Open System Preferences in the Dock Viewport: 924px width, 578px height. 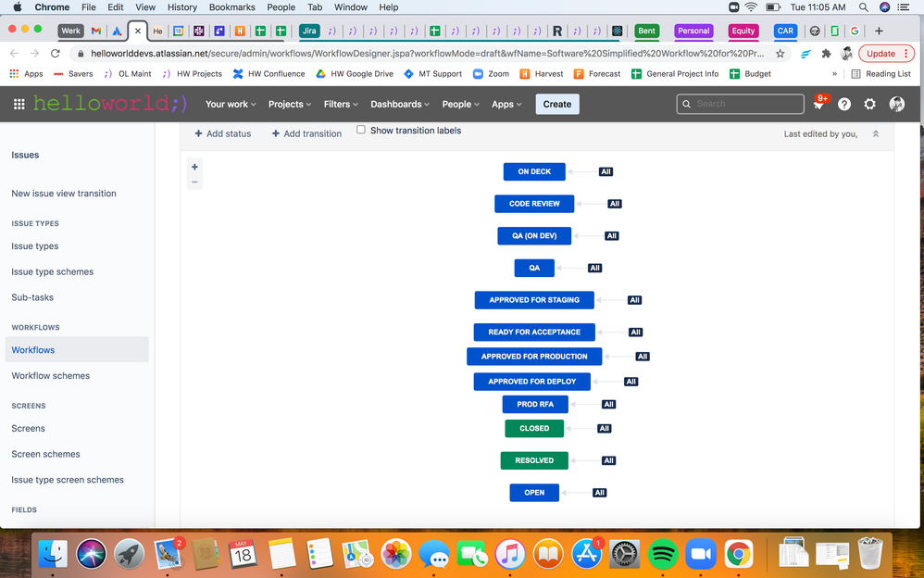624,554
